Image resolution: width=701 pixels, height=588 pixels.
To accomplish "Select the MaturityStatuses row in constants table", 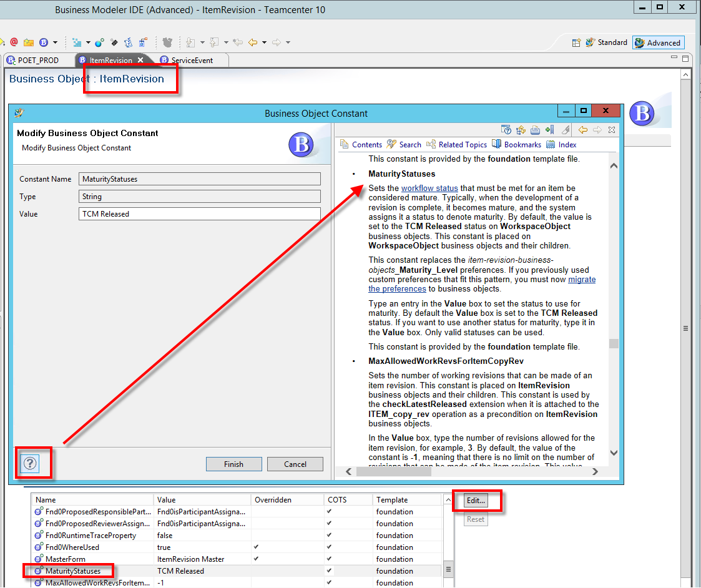I will pos(237,571).
